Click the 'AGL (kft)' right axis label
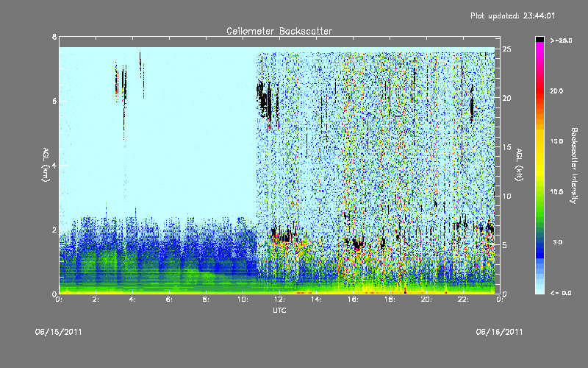The image size is (588, 368). tap(519, 165)
